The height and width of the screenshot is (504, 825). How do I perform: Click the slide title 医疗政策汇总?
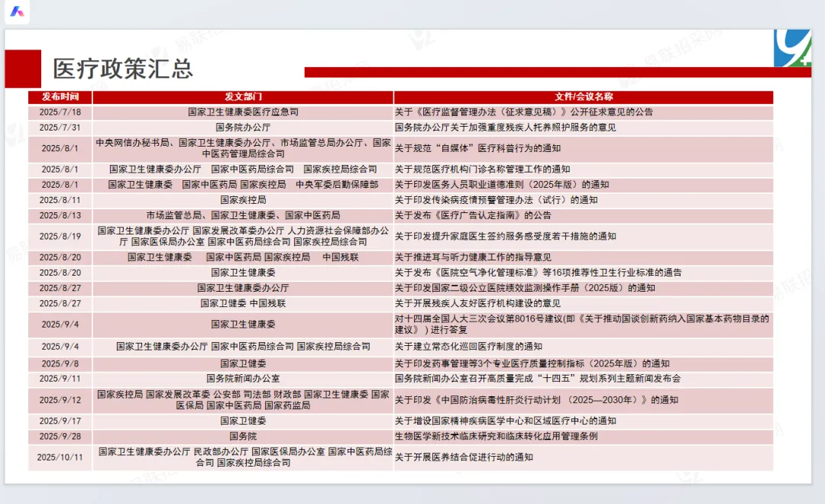coord(122,69)
